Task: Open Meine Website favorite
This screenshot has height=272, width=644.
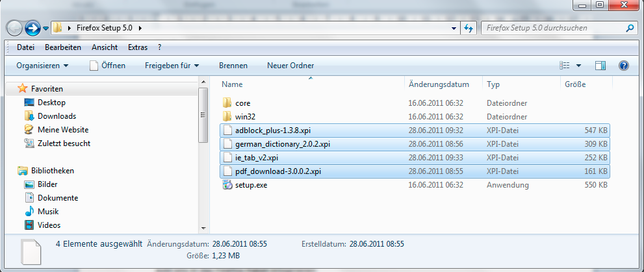Action: point(63,130)
